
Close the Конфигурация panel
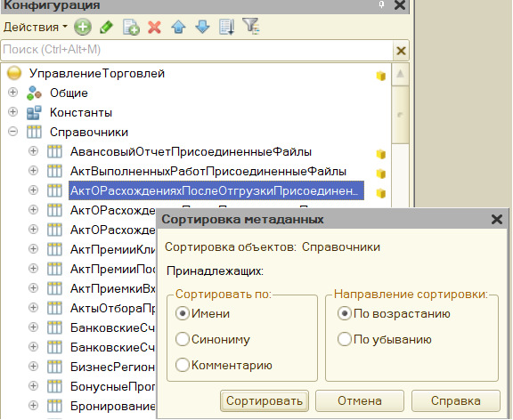click(x=400, y=5)
